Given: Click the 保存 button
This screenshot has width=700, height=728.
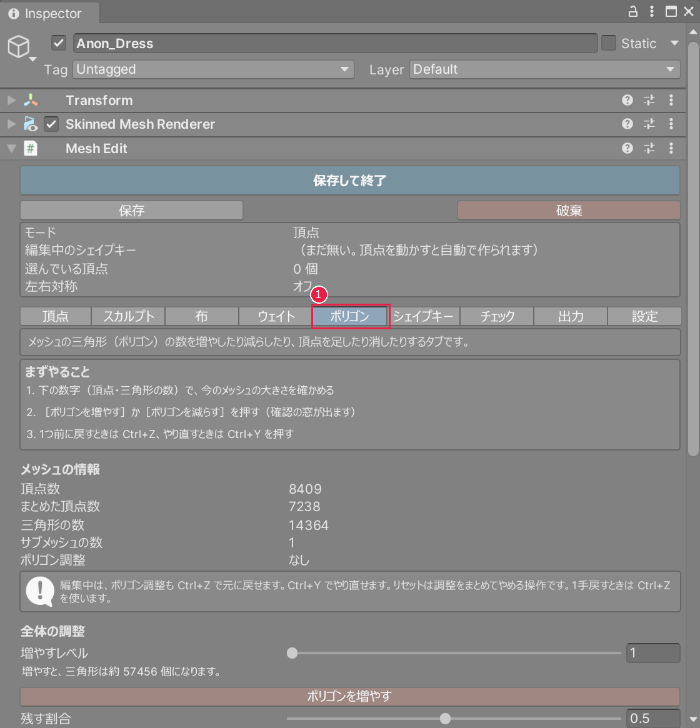Looking at the screenshot, I should (131, 211).
